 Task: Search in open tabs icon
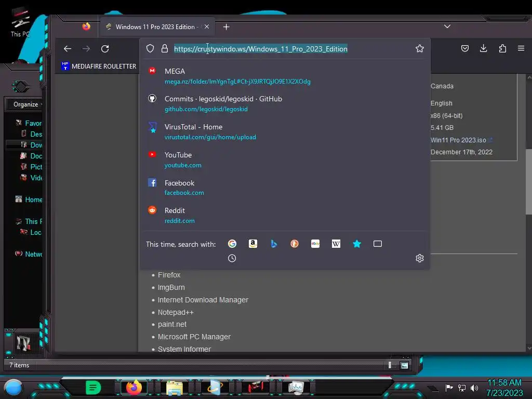pos(378,244)
